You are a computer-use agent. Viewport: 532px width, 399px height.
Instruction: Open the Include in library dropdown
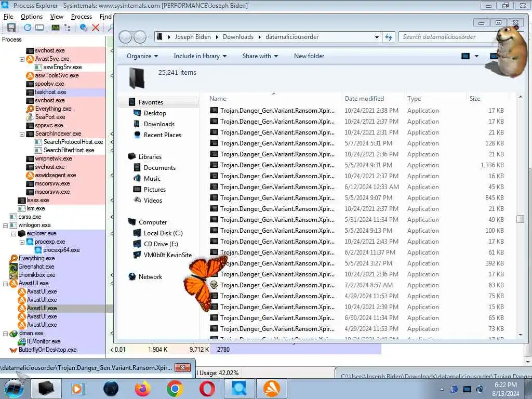click(200, 56)
